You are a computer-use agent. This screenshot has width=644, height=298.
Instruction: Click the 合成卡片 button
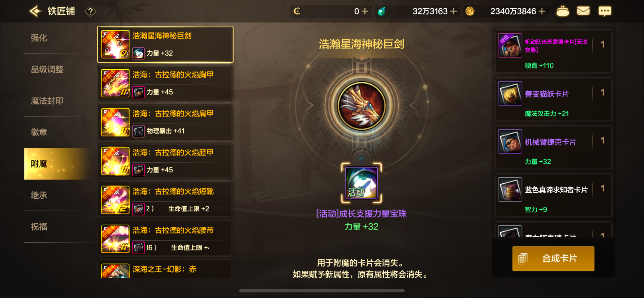coord(553,259)
